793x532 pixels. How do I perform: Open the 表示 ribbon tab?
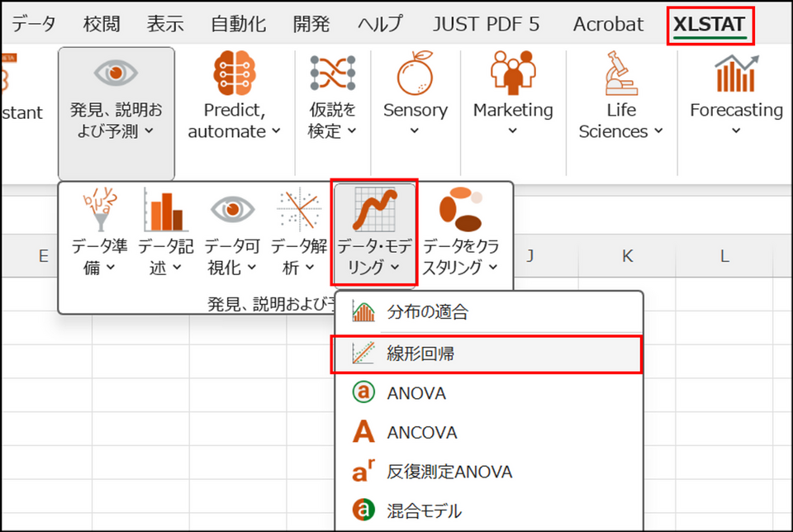point(165,24)
